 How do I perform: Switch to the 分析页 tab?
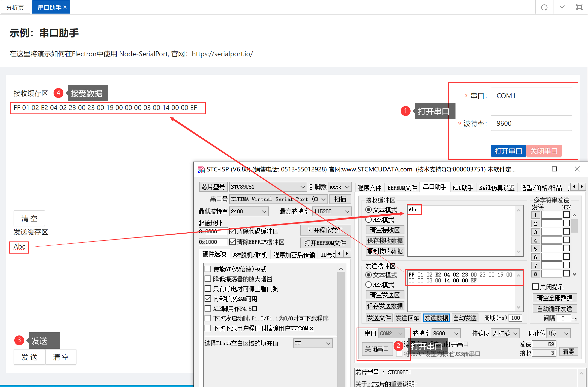point(15,7)
